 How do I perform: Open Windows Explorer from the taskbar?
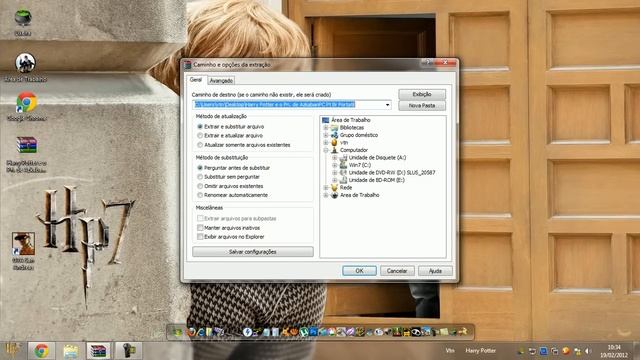pos(71,351)
